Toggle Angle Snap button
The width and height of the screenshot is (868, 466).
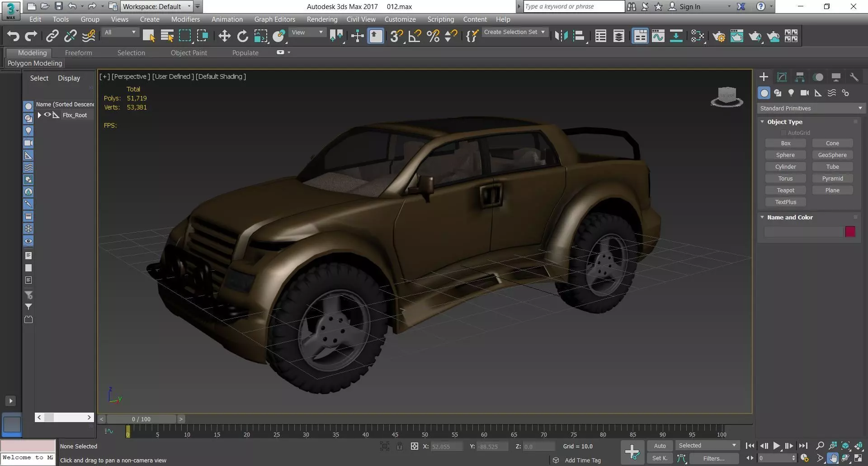click(415, 36)
